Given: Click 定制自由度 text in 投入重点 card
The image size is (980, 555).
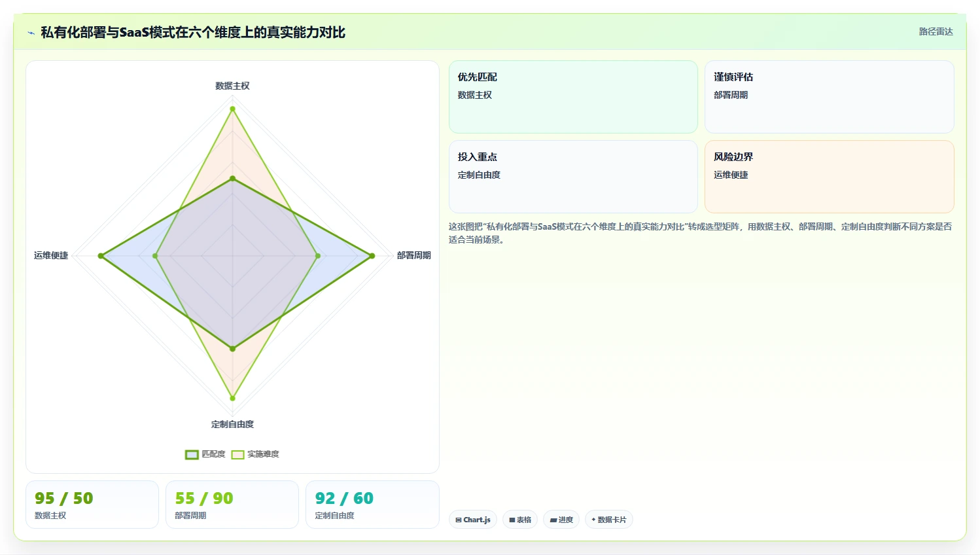Looking at the screenshot, I should coord(479,175).
